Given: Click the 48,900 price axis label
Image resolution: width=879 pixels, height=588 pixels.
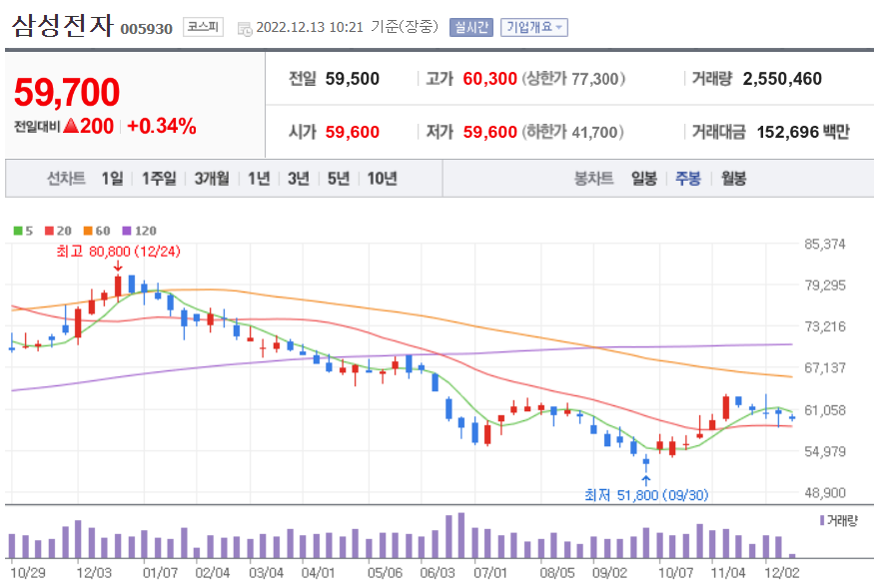Looking at the screenshot, I should coord(825,493).
